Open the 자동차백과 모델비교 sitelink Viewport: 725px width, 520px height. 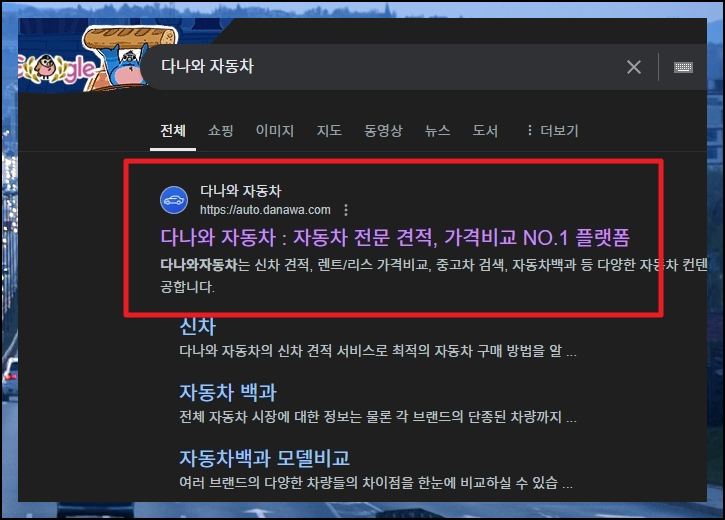(x=264, y=458)
